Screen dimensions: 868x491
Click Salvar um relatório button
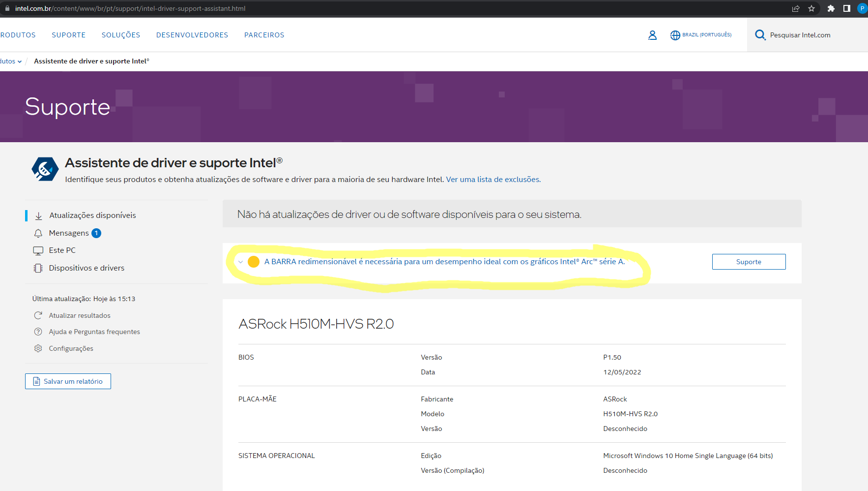[x=68, y=381]
